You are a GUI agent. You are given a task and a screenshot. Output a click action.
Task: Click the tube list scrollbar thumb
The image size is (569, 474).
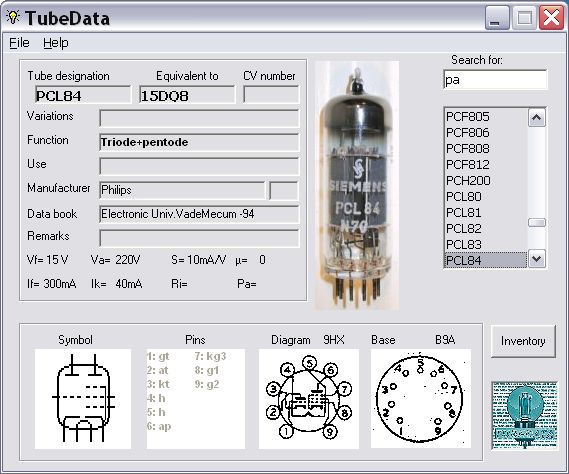pos(537,222)
